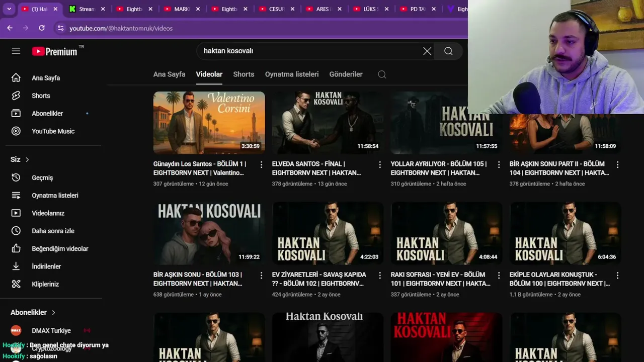644x362 pixels.
Task: Open options menu for YOLLAR AYRILIYOR video
Action: 499,164
